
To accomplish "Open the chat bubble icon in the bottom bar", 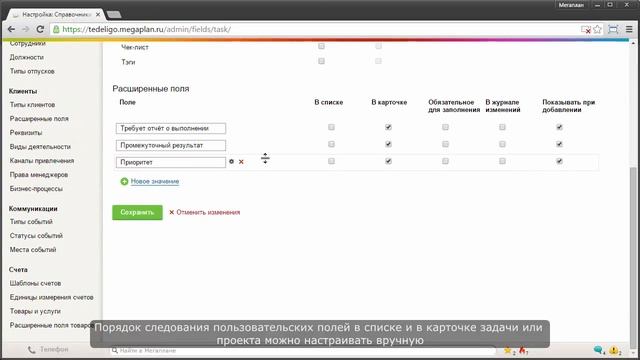I will pos(598,350).
